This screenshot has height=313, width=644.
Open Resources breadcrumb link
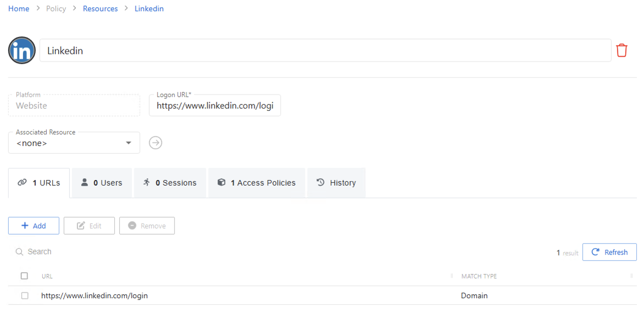point(100,9)
